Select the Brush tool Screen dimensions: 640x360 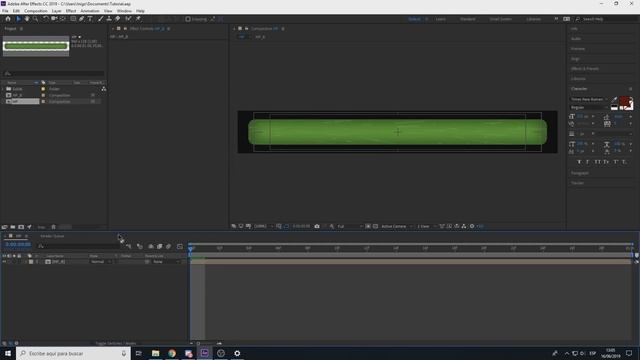[x=100, y=19]
